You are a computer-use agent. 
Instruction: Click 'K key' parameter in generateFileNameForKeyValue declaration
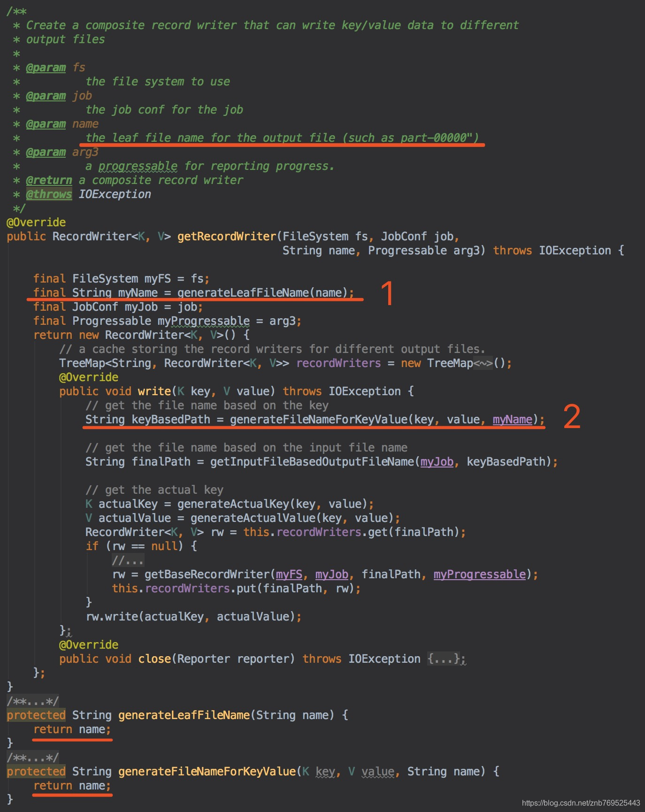[x=319, y=772]
